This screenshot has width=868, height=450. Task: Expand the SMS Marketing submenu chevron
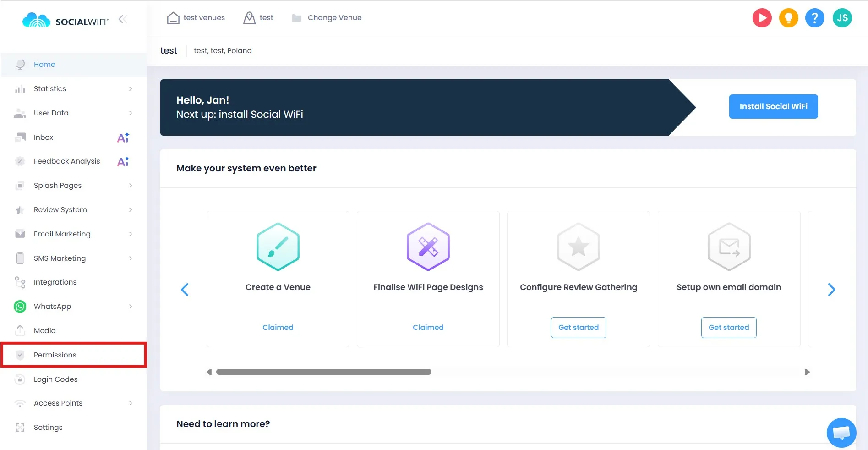pyautogui.click(x=131, y=258)
